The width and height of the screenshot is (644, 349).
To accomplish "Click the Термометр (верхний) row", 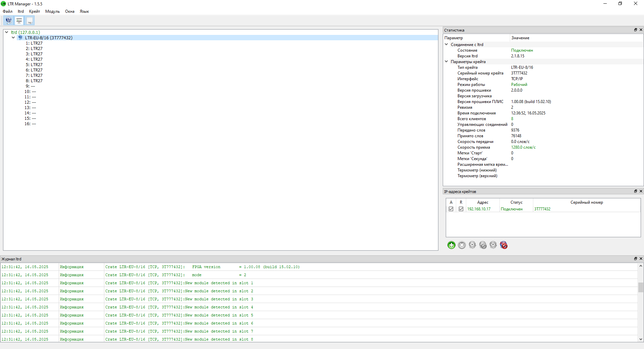I will coord(543,176).
